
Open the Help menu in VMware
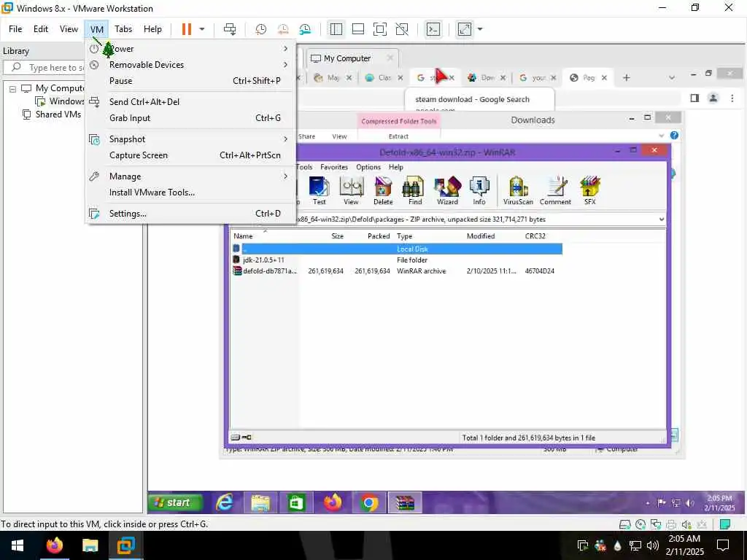(152, 29)
